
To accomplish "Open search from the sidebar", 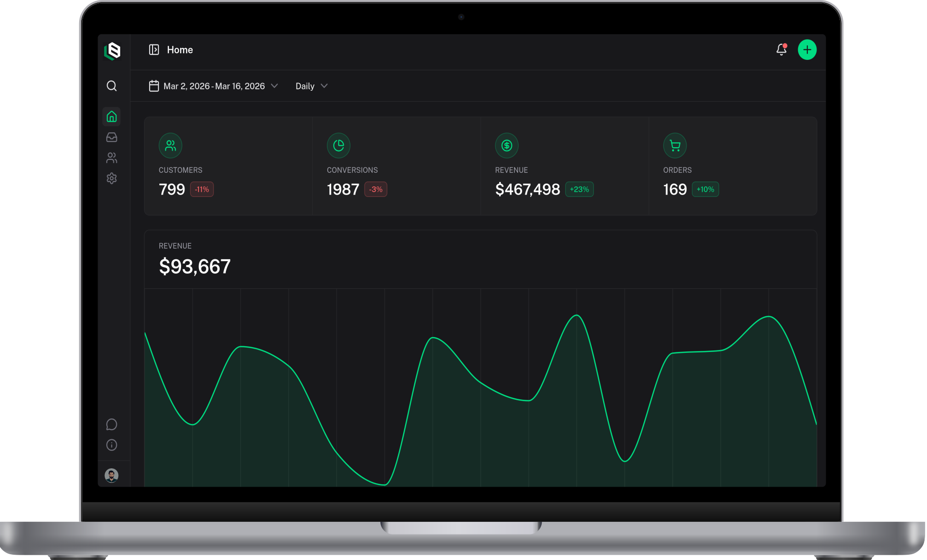I will (x=112, y=85).
